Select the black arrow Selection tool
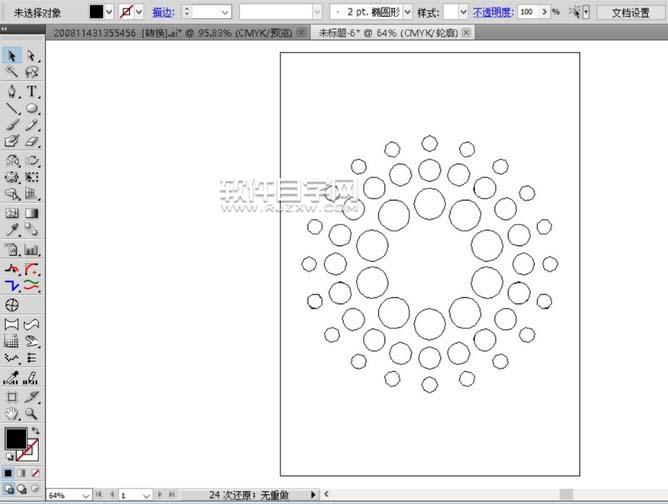 pos(12,56)
